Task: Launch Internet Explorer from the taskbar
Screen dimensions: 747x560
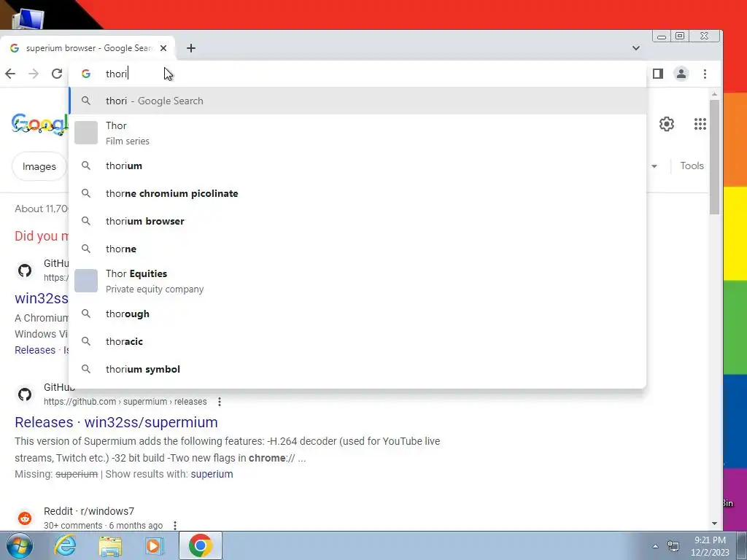Action: click(65, 545)
